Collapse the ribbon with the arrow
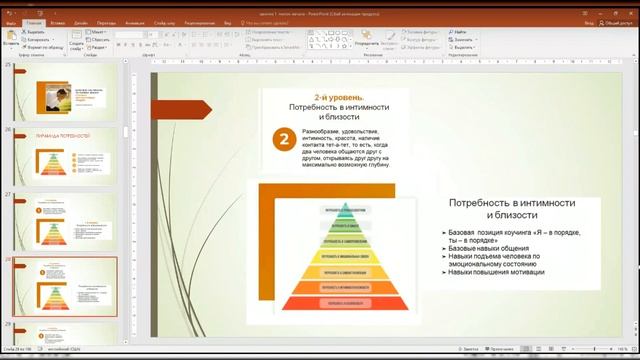Screen dimensions: 640x360 (633, 55)
